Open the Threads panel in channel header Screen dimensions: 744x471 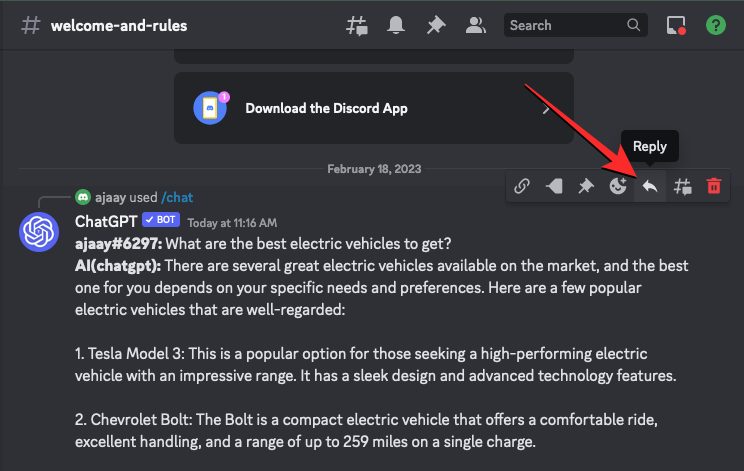[x=357, y=25]
